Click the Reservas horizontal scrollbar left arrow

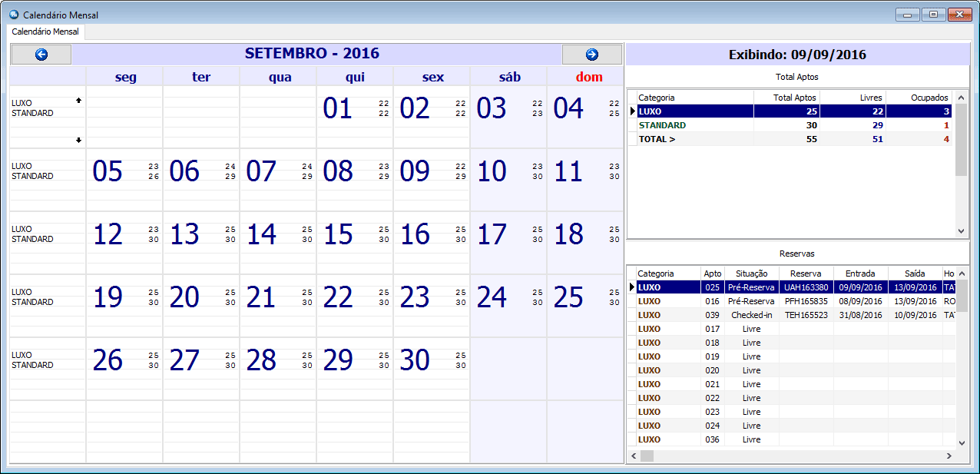point(634,456)
